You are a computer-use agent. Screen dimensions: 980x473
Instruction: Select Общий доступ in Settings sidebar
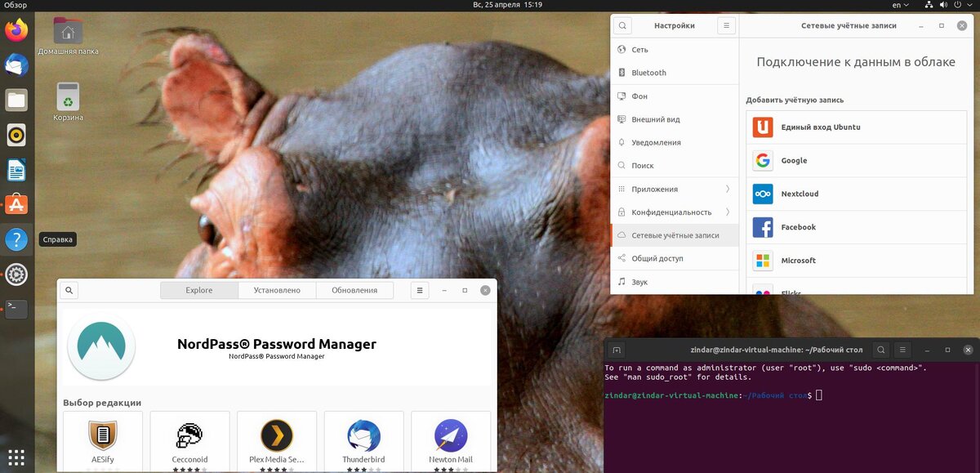(675, 258)
